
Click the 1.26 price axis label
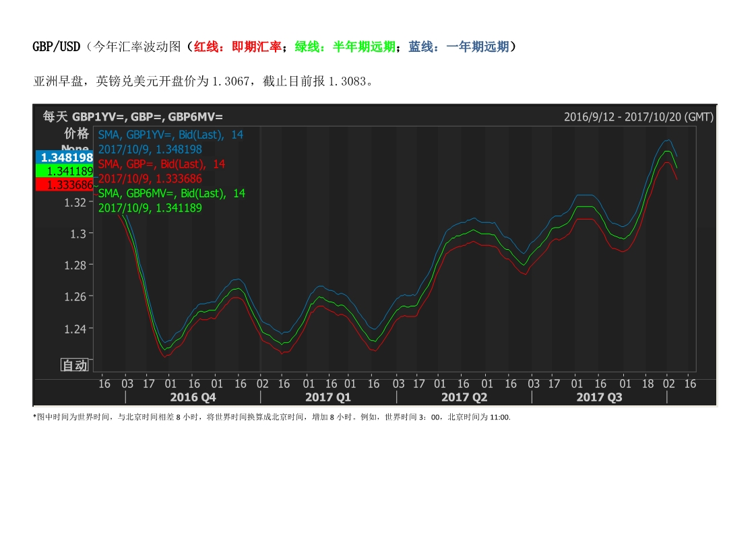click(x=75, y=297)
